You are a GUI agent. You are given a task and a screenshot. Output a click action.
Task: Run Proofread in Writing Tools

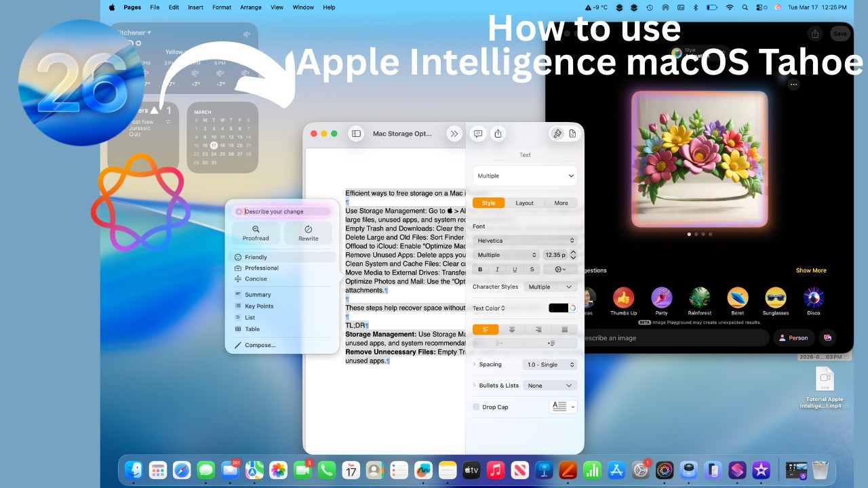point(256,233)
